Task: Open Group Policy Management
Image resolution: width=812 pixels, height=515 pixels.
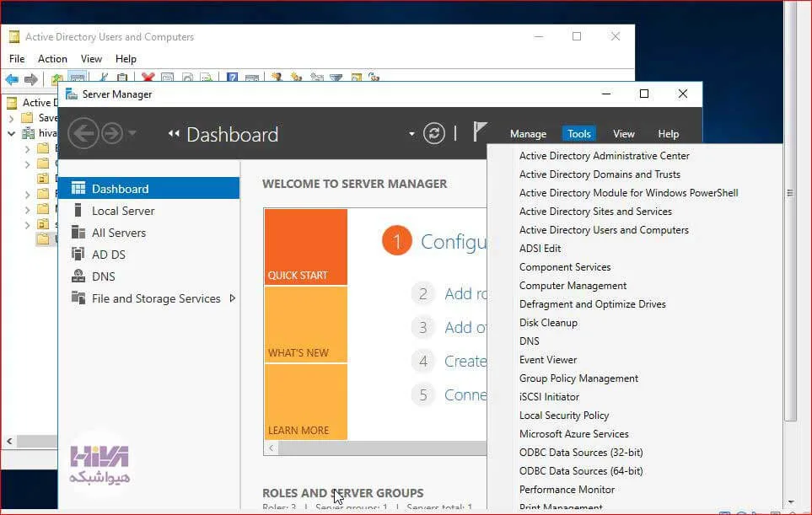Action: point(578,378)
